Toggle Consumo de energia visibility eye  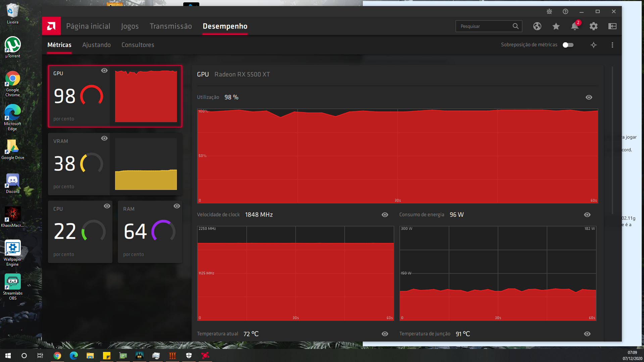pos(587,215)
